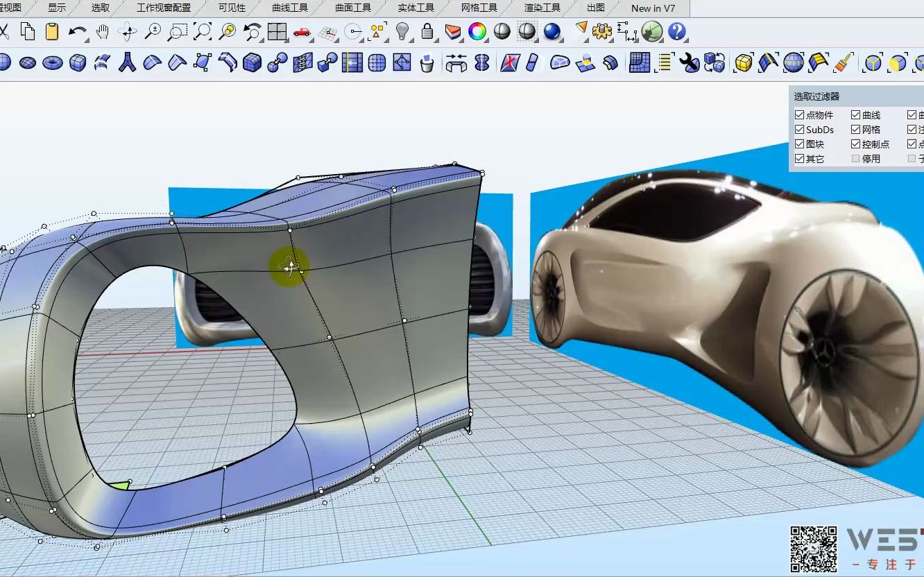The height and width of the screenshot is (577, 924).
Task: Toggle the 其它 filter checkbox
Action: click(x=800, y=159)
